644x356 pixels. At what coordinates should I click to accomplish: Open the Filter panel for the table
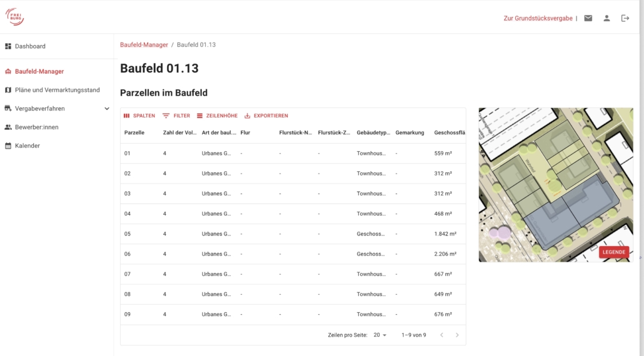[176, 116]
